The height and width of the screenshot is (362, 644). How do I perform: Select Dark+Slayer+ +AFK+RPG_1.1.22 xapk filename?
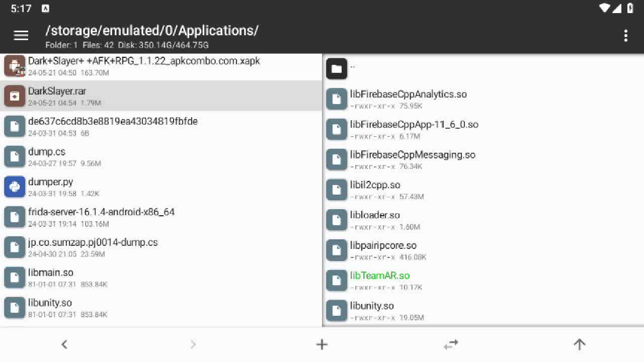pos(144,61)
